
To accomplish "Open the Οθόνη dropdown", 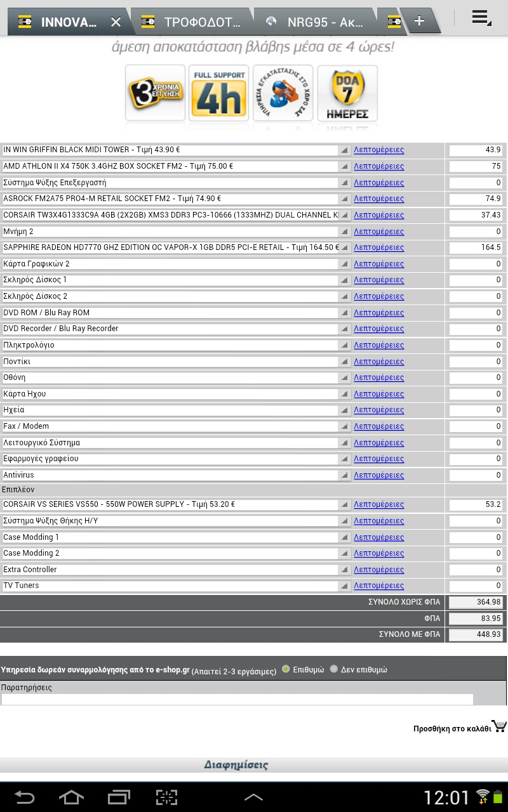I will click(x=177, y=377).
